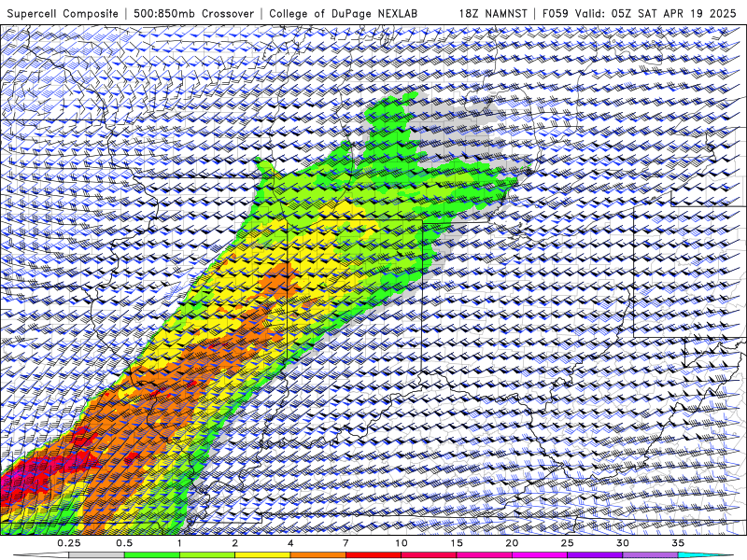Click the '4' legend value label
Image resolution: width=747 pixels, height=560 pixels.
click(290, 543)
